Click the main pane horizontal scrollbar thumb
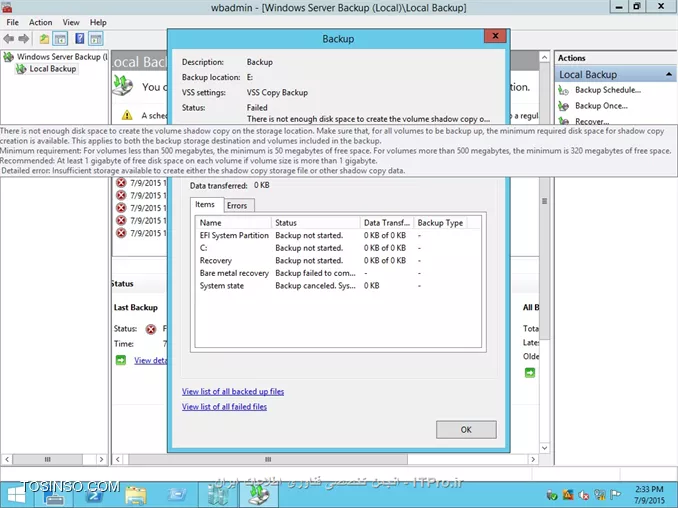This screenshot has width=678, height=508. pyautogui.click(x=268, y=459)
